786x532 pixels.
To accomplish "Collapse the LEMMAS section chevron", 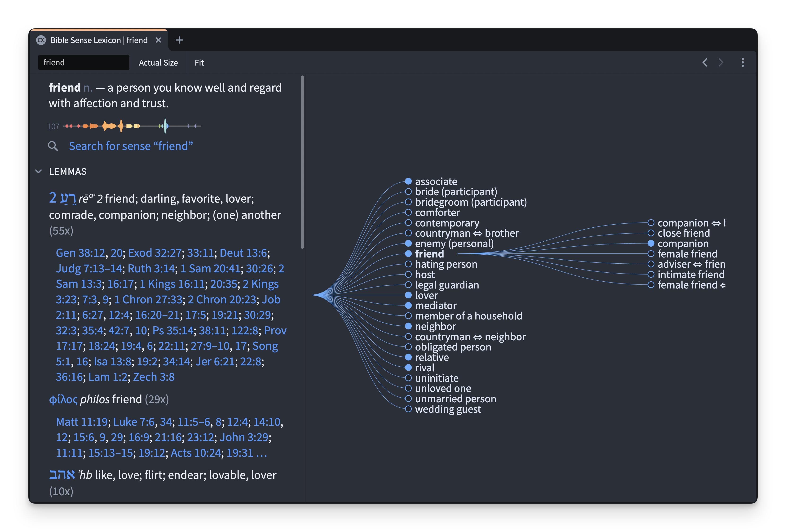I will coord(39,172).
